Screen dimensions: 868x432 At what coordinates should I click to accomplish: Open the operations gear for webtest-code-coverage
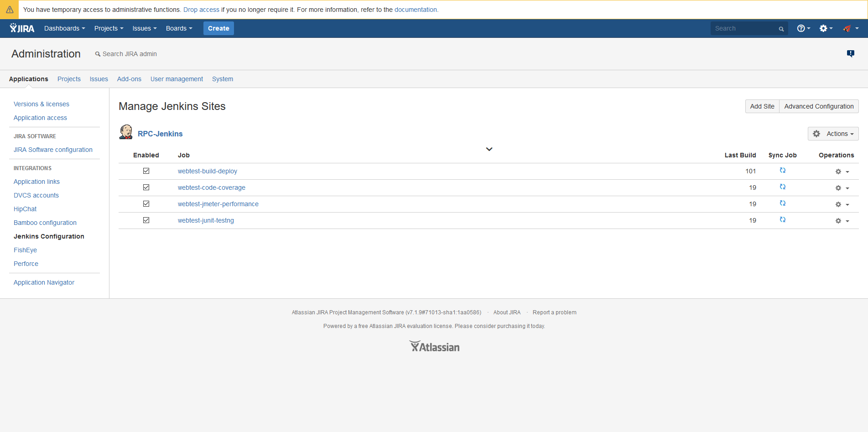(838, 187)
